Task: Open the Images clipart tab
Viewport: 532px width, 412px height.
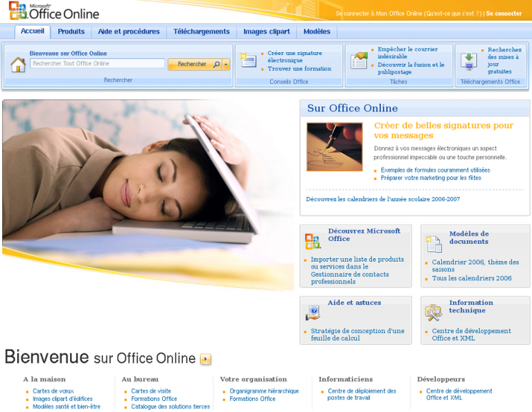Action: click(x=266, y=32)
